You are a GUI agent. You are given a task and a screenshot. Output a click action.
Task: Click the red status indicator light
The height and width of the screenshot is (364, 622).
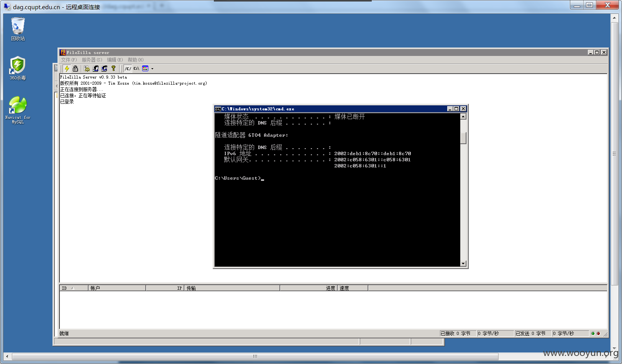[598, 334]
